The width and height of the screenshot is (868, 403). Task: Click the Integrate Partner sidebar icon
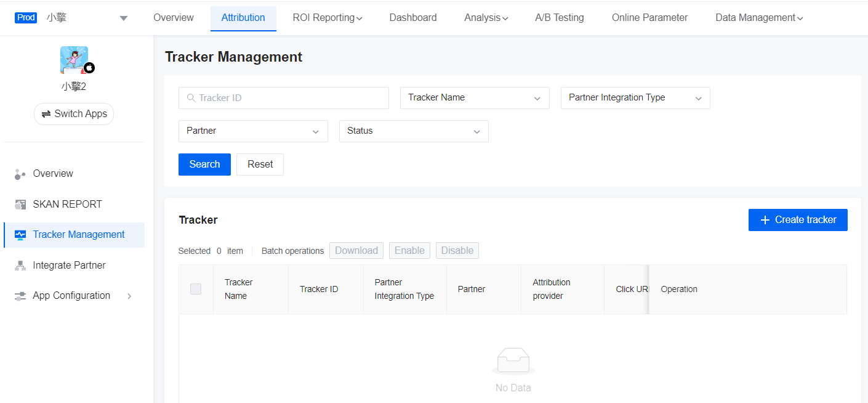19,265
